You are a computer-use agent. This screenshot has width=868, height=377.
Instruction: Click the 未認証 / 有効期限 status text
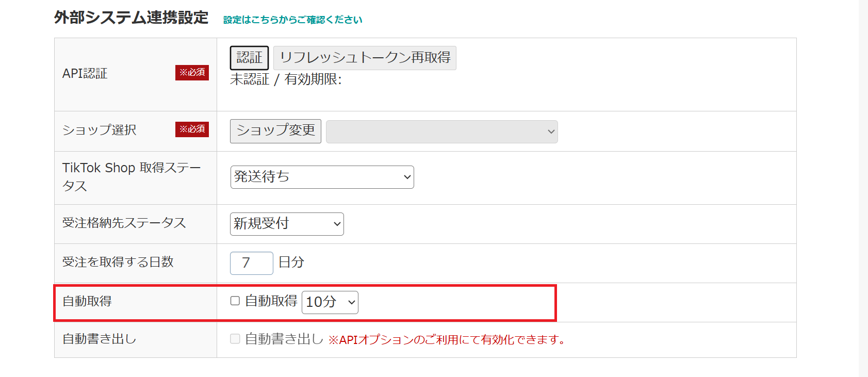click(286, 79)
